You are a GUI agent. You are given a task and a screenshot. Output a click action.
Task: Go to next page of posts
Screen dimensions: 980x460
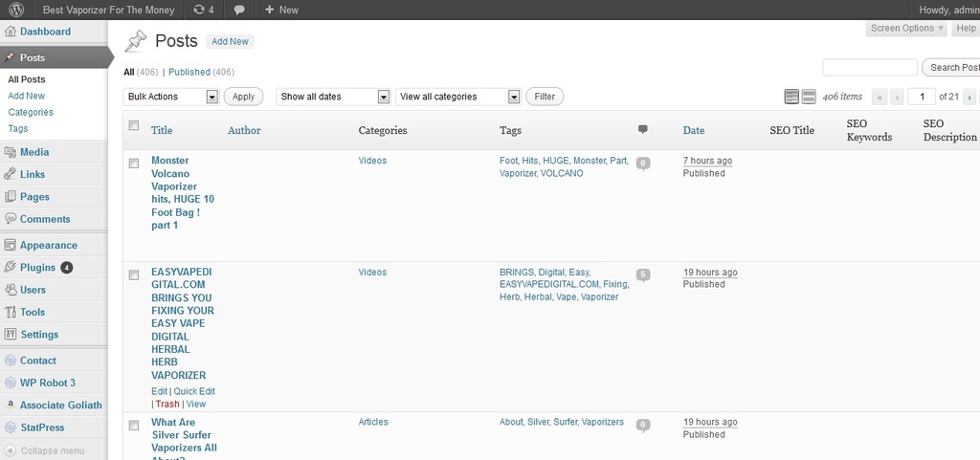click(x=969, y=97)
